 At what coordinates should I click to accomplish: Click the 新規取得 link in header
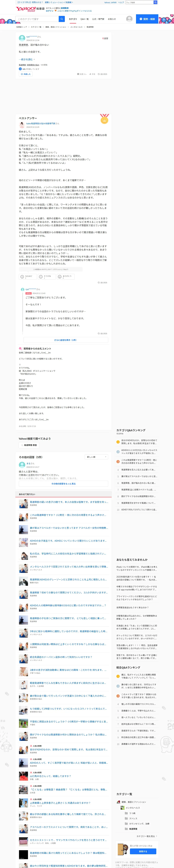tap(65, 8)
